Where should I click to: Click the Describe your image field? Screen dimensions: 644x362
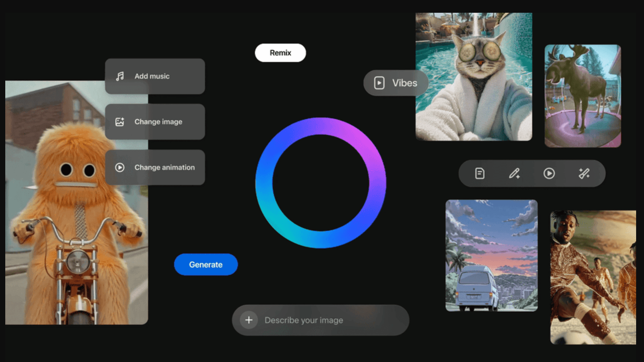tap(320, 320)
